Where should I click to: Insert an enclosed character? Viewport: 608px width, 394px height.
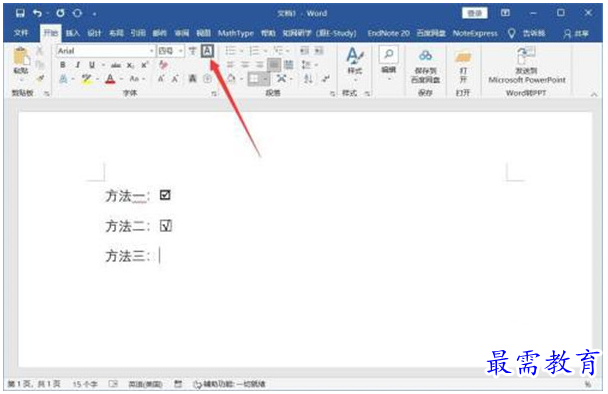click(x=207, y=79)
